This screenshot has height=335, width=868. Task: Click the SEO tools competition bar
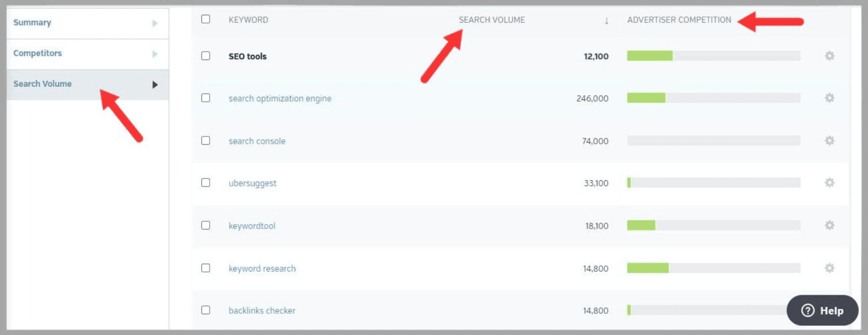[713, 56]
